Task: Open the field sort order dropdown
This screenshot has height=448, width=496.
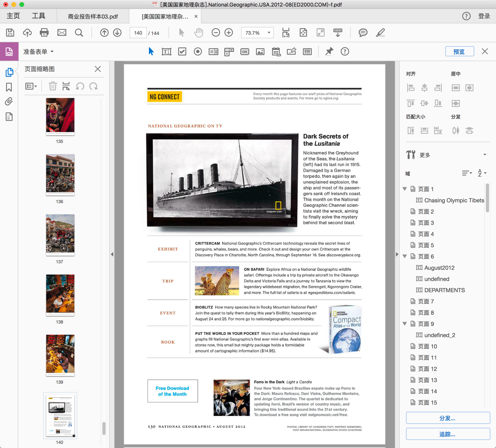Action: pos(467,173)
